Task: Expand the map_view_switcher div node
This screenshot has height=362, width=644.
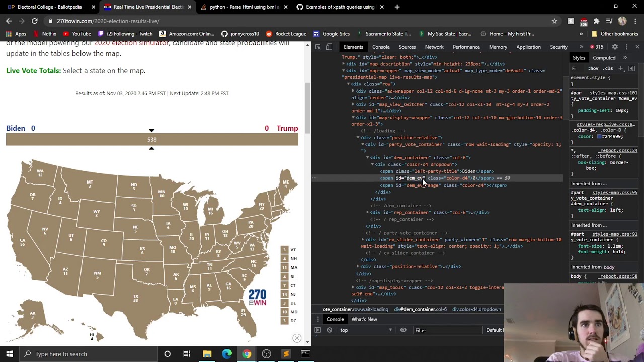Action: click(x=353, y=104)
